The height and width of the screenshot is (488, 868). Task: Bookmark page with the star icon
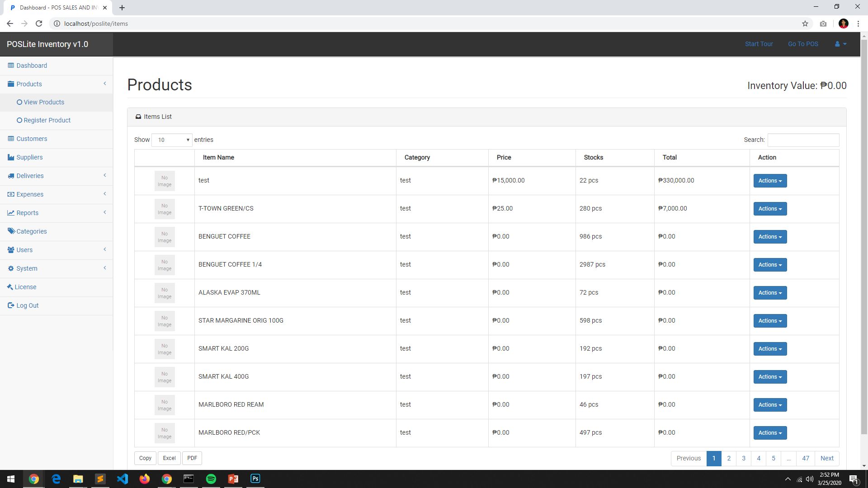[x=805, y=23]
